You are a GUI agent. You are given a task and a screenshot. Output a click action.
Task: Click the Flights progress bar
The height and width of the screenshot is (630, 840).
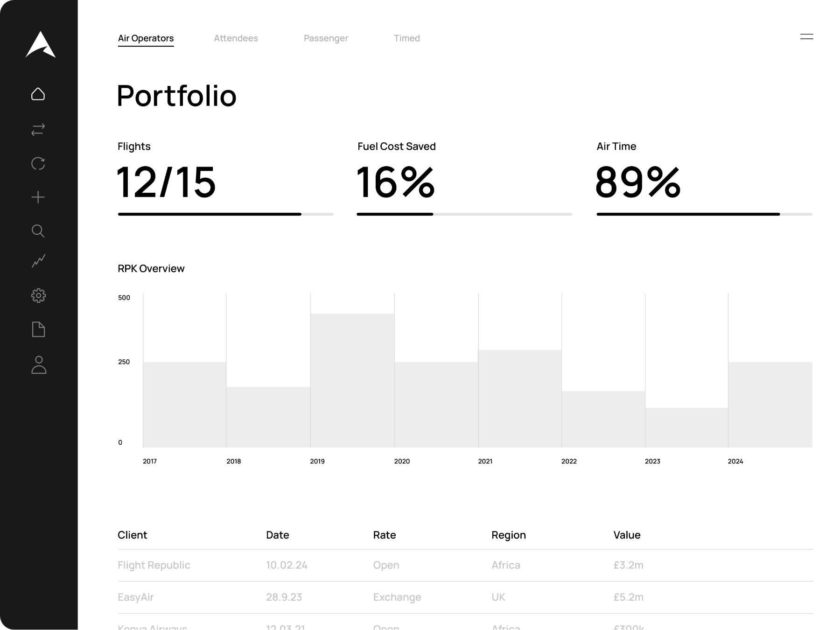(x=225, y=214)
